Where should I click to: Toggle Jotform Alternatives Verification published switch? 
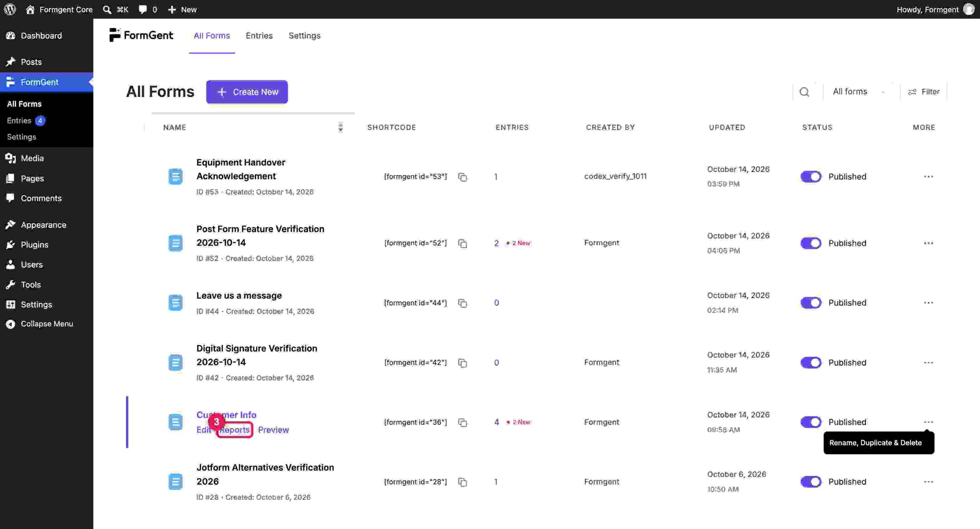tap(811, 482)
